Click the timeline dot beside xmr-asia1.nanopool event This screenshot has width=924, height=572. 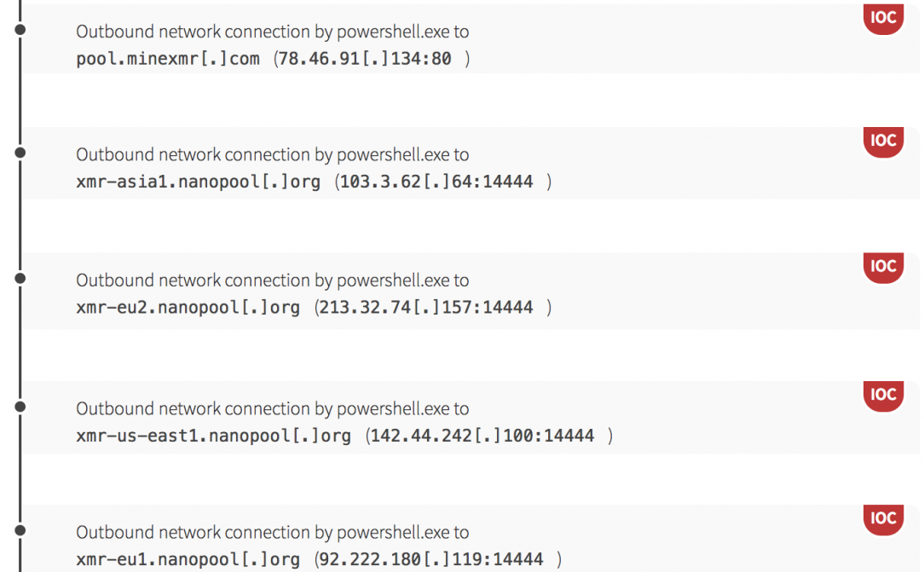pyautogui.click(x=20, y=153)
